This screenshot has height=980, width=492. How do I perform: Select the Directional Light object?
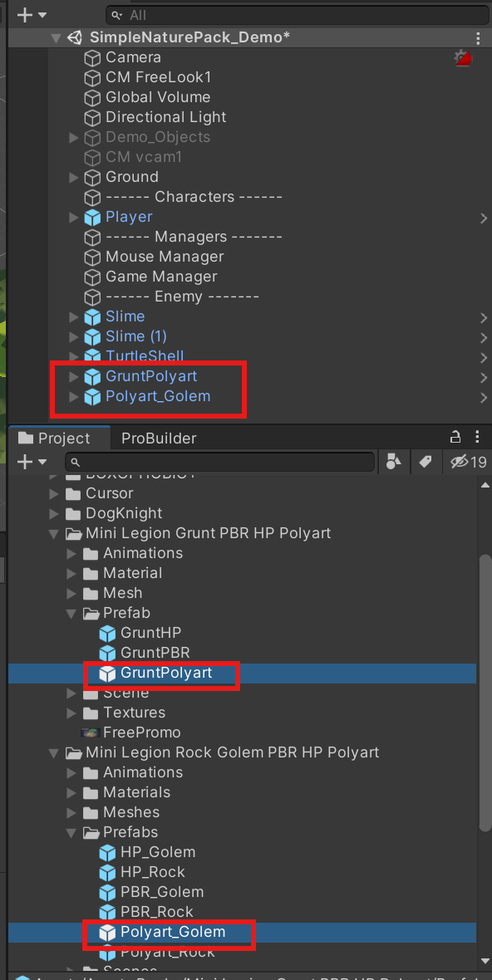click(165, 117)
